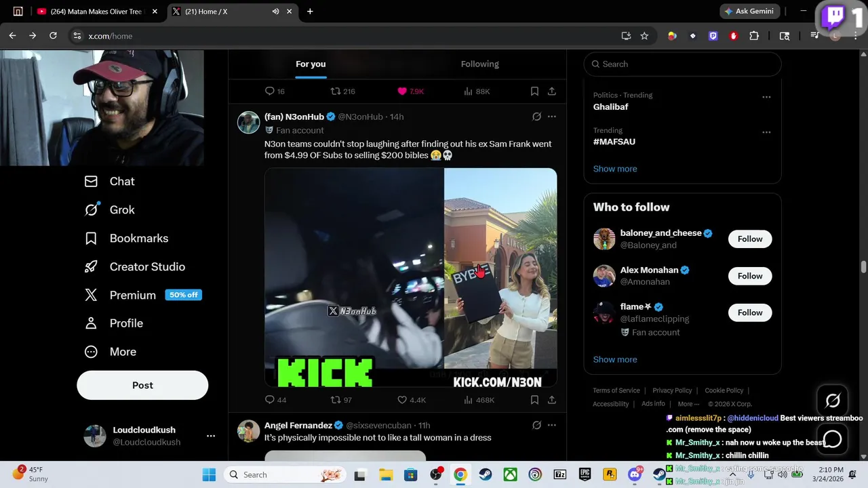Screen dimensions: 868x488
Task: Show more under Who to follow
Action: 615,359
